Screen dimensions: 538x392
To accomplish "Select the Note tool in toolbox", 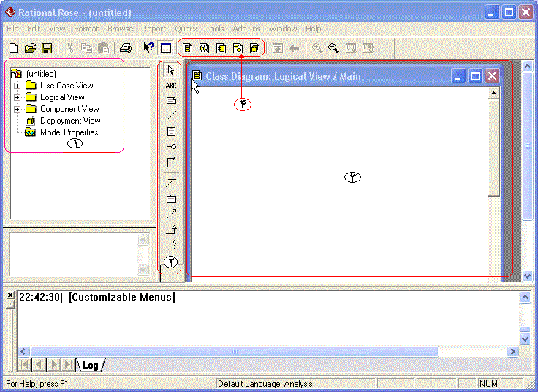I will point(171,101).
